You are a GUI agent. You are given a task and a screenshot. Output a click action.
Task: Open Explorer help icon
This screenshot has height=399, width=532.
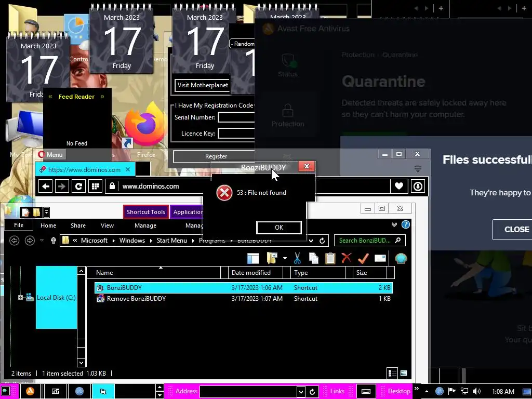click(405, 224)
